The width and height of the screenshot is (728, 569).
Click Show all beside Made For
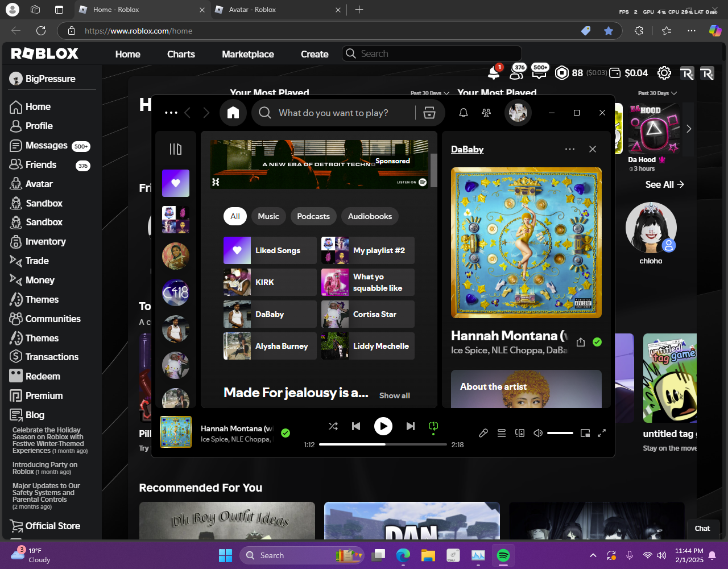tap(395, 395)
